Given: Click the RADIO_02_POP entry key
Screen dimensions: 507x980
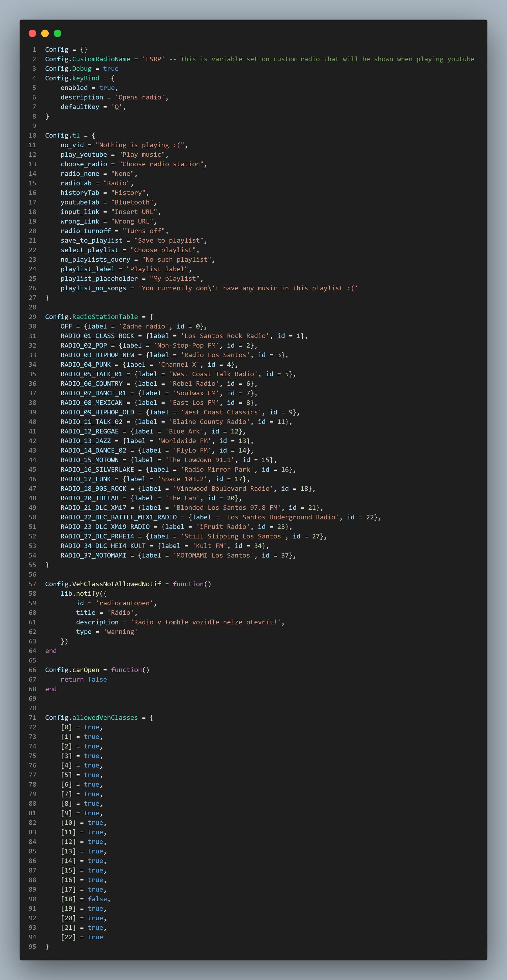Looking at the screenshot, I should point(84,345).
